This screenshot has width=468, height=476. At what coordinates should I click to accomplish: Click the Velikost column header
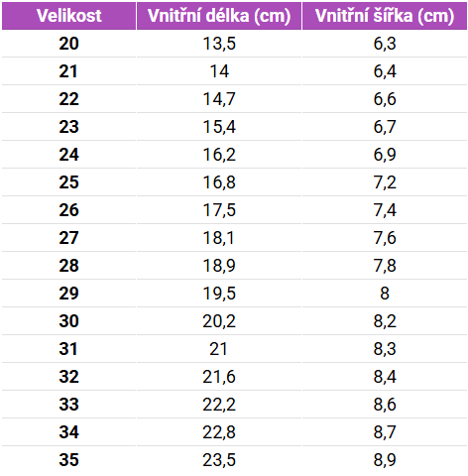click(68, 16)
